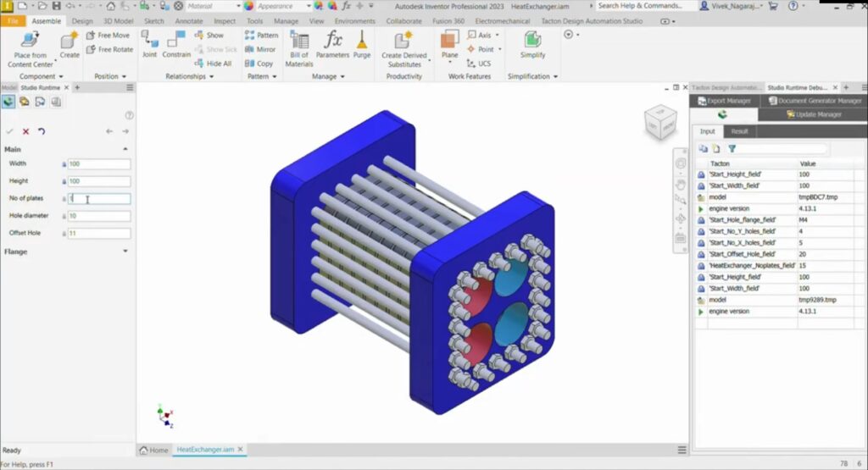Open the File menu tab
Screen dimensions: 868x470
point(13,21)
